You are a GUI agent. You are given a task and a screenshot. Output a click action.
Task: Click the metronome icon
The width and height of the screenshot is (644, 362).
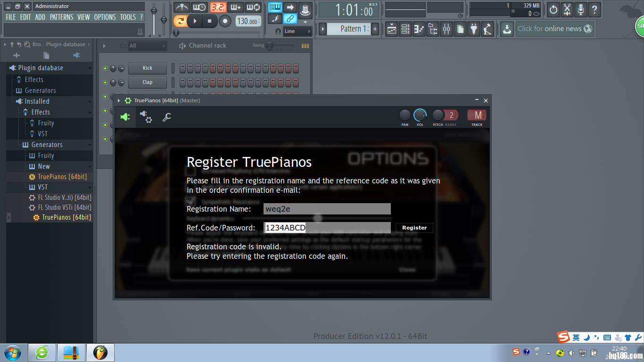tap(182, 7)
